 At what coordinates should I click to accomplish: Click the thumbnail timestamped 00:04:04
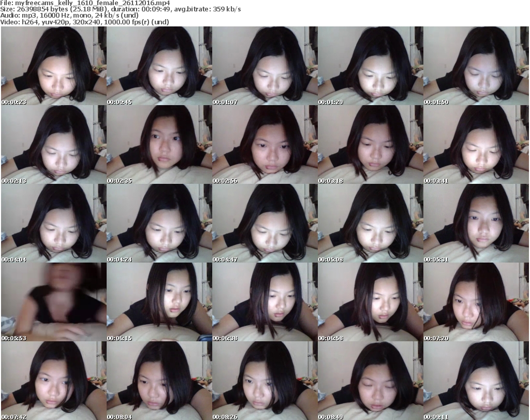coord(53,223)
